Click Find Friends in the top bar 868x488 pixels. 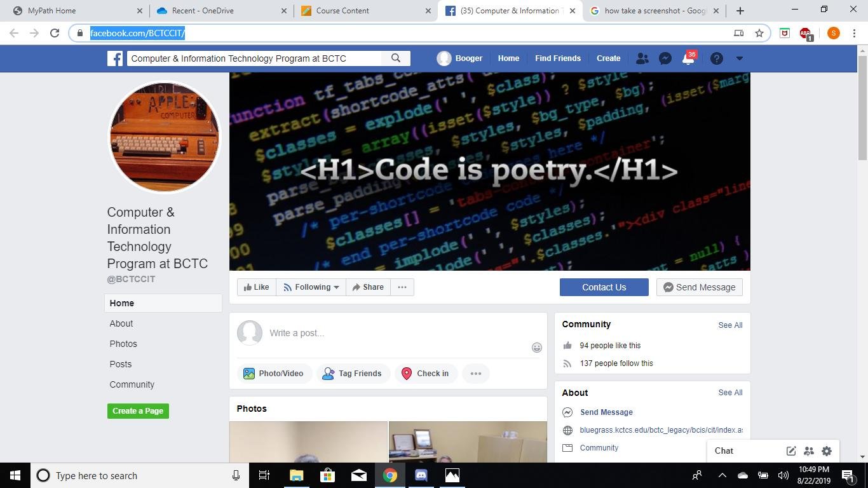click(x=558, y=58)
